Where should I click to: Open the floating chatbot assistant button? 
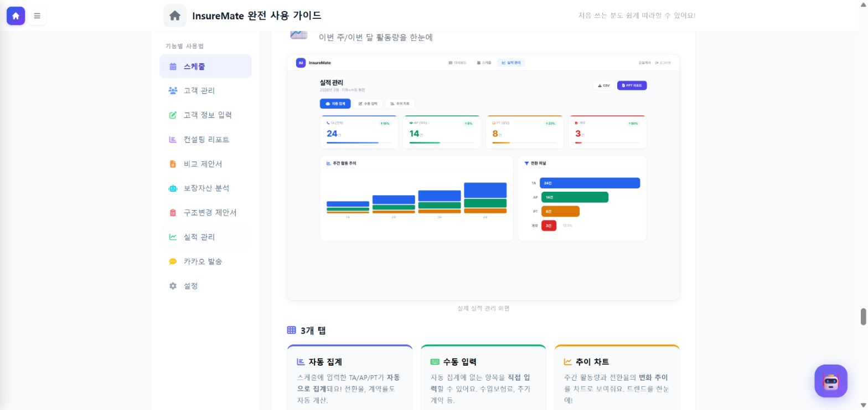830,381
